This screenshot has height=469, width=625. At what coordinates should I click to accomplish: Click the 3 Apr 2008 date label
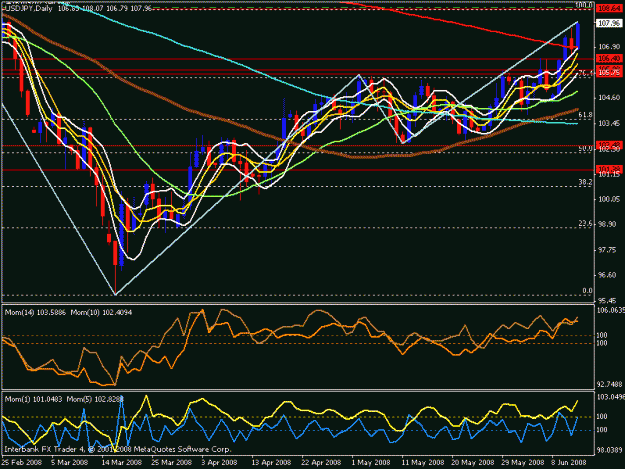[x=219, y=463]
